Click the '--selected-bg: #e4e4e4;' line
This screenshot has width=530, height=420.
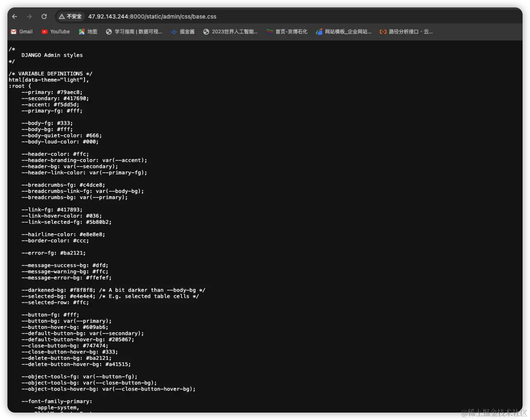(x=110, y=296)
